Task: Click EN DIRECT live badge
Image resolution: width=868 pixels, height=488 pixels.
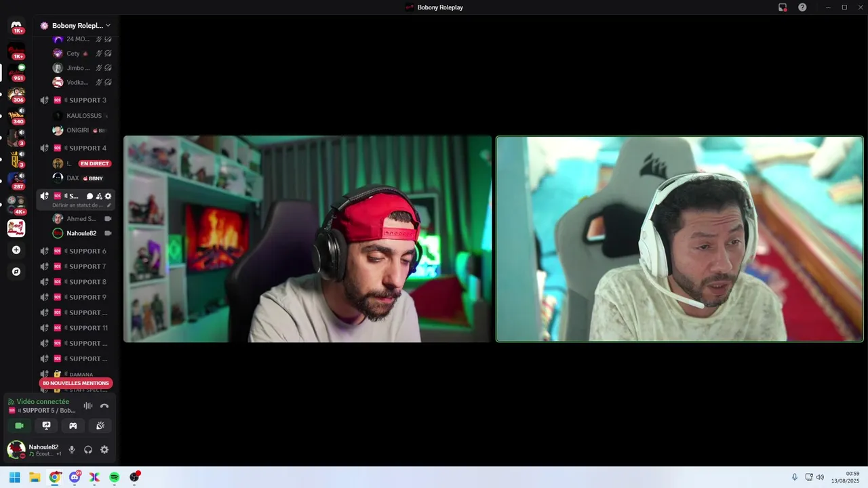Action: pyautogui.click(x=95, y=163)
